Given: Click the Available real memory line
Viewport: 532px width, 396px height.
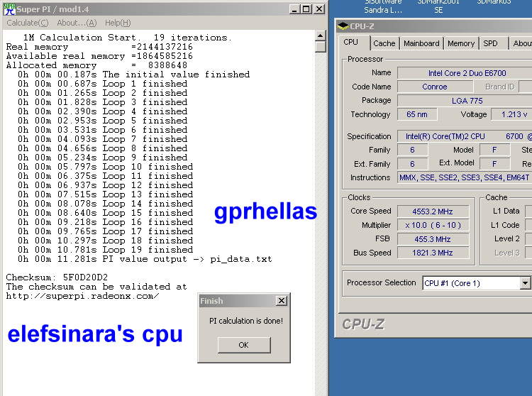Looking at the screenshot, I should pyautogui.click(x=99, y=56).
